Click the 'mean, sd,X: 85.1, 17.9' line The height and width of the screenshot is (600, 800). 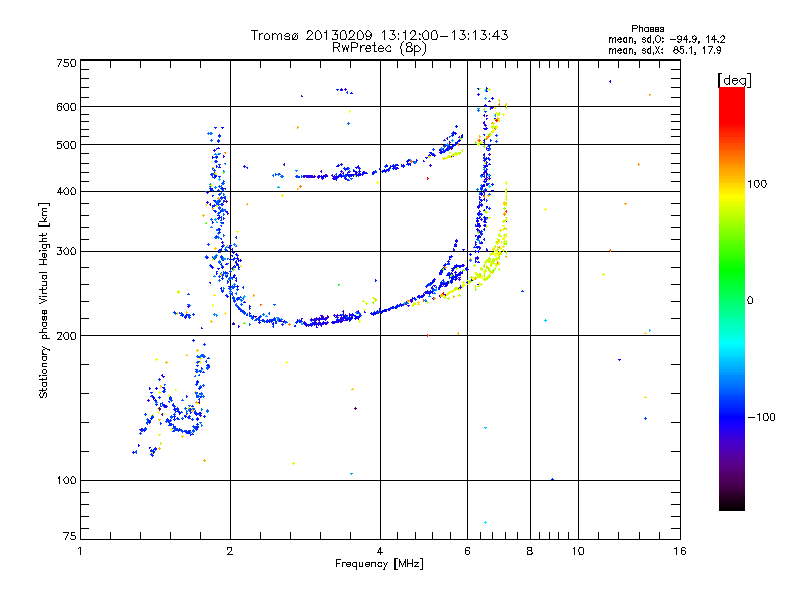coord(664,51)
